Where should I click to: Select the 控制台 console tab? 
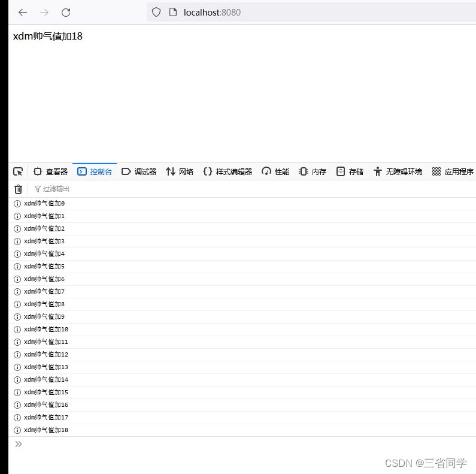tap(95, 171)
